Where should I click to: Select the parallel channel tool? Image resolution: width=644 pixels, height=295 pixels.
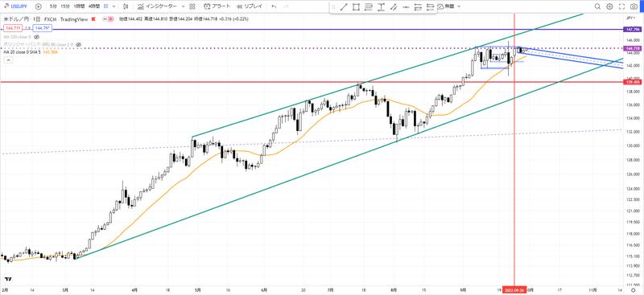point(394,6)
